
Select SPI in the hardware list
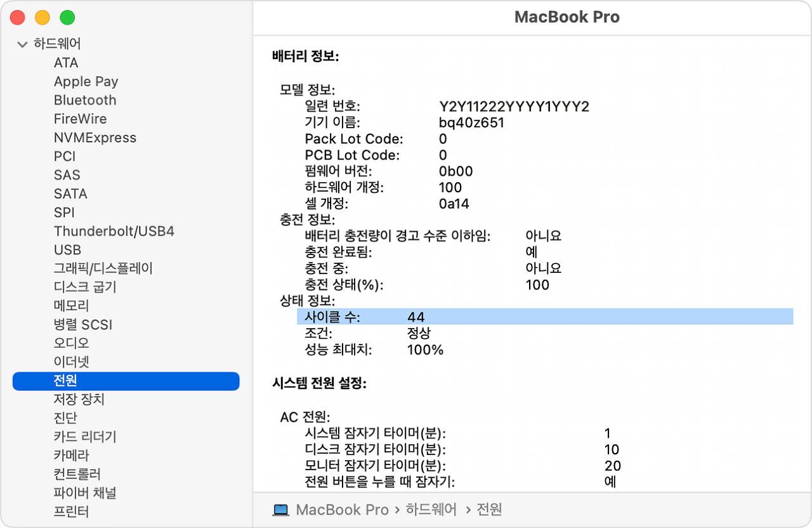64,213
